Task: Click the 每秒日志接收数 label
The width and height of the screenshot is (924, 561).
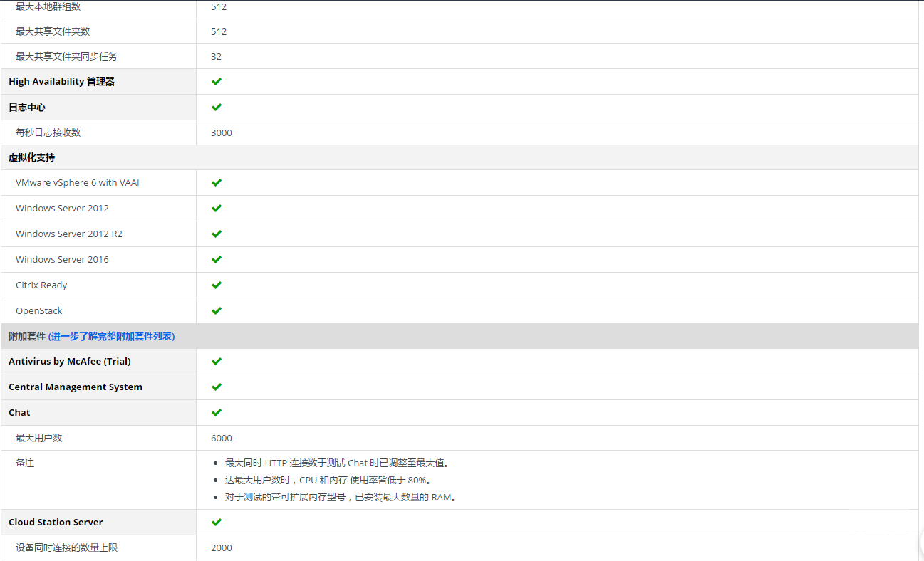Action: click(x=48, y=132)
